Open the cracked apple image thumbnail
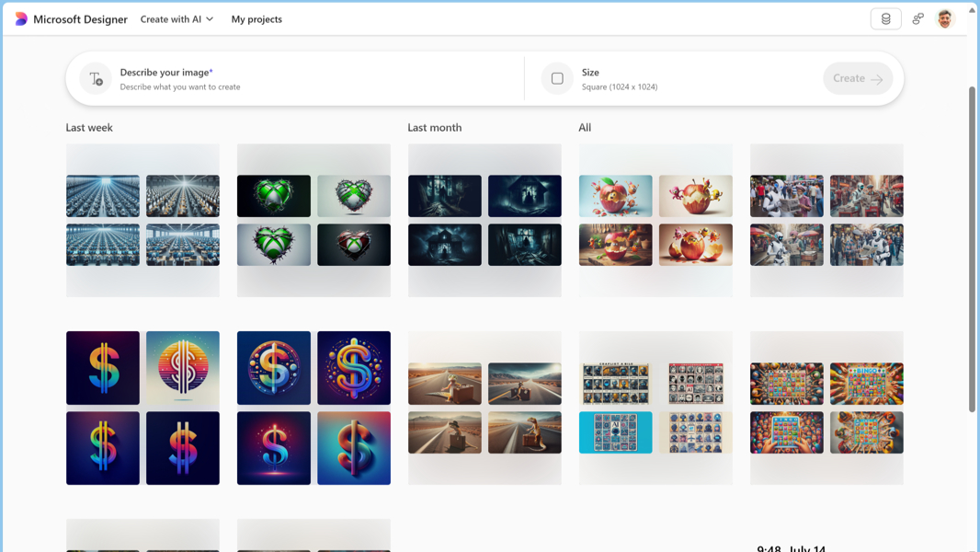This screenshot has width=980, height=552. 615,196
